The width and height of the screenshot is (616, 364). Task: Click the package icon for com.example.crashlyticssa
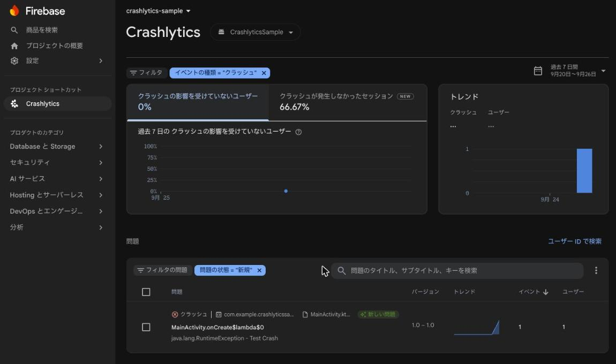tap(219, 315)
